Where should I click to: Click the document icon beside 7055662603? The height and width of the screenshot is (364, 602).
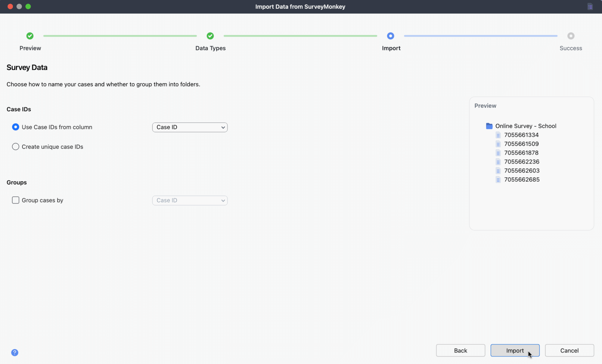(498, 171)
